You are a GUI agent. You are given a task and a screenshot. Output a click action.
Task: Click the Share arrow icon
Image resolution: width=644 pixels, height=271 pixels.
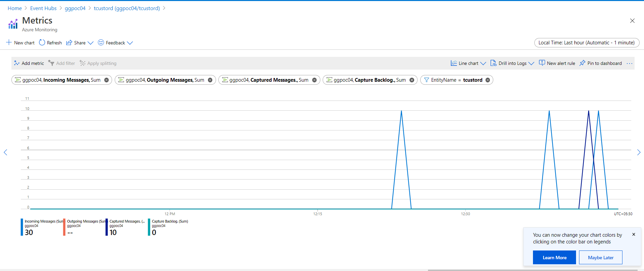69,43
